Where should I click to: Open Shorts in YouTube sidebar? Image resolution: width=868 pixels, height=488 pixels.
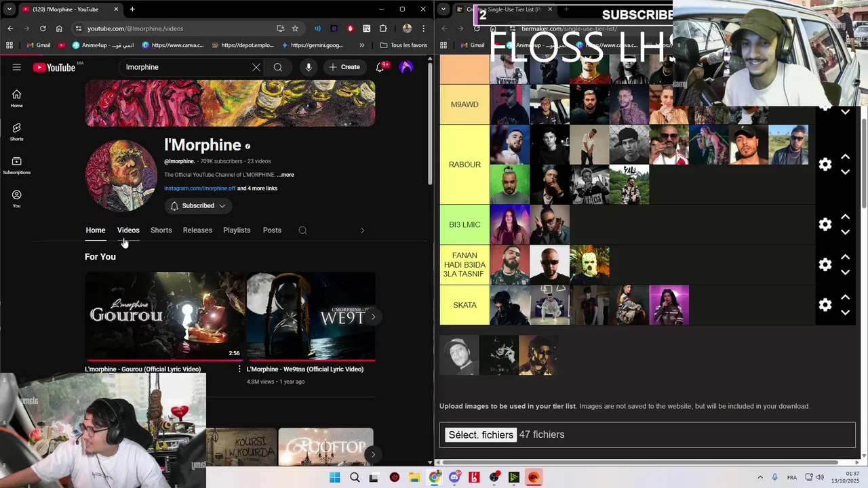[x=17, y=132]
